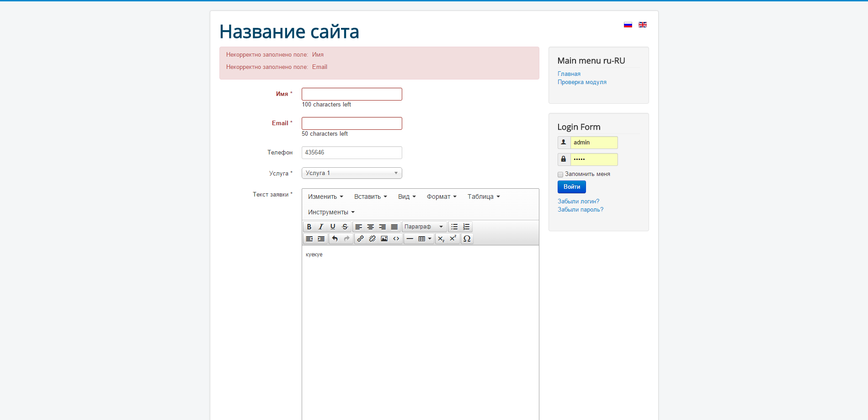Open the Инструменты menu

(x=331, y=212)
